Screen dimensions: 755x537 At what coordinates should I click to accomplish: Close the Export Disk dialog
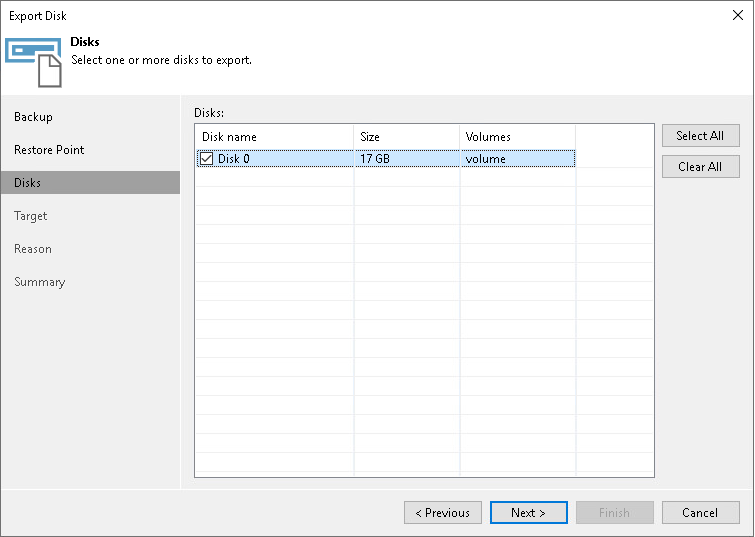(x=738, y=15)
